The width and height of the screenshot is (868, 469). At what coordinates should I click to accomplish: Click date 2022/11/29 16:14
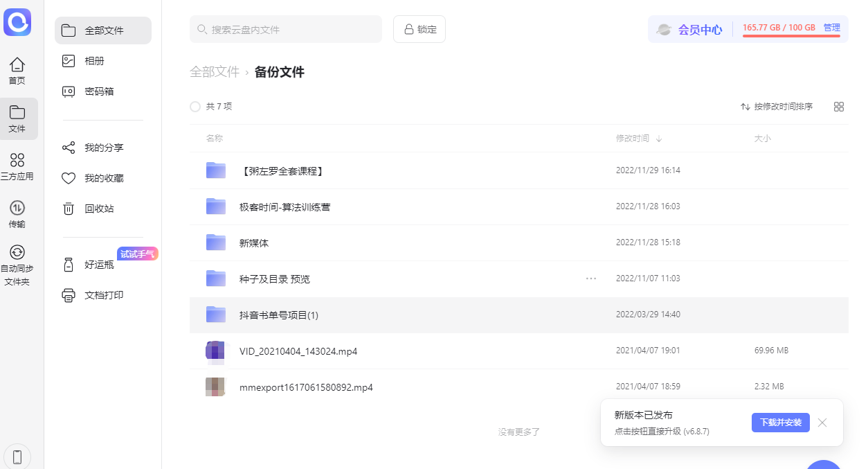point(648,170)
